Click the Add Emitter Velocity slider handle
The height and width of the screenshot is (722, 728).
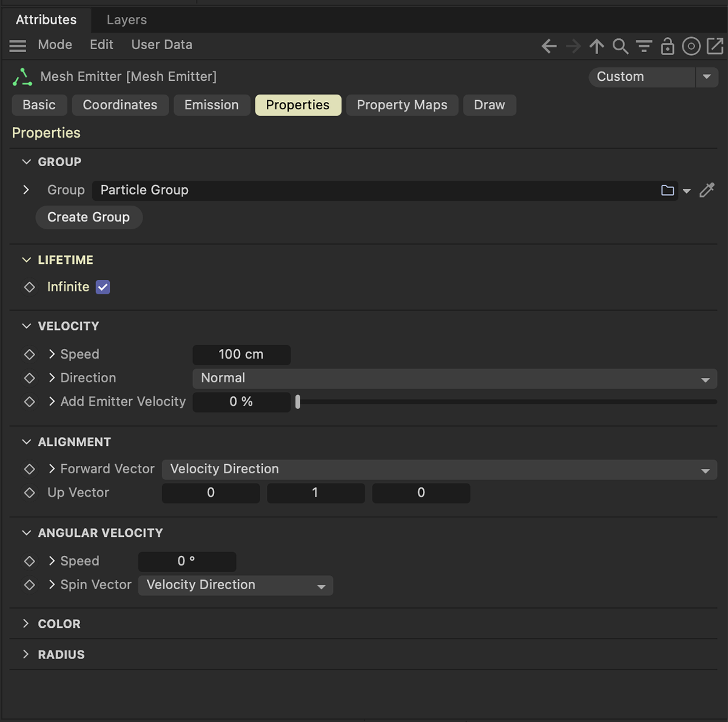coord(298,402)
